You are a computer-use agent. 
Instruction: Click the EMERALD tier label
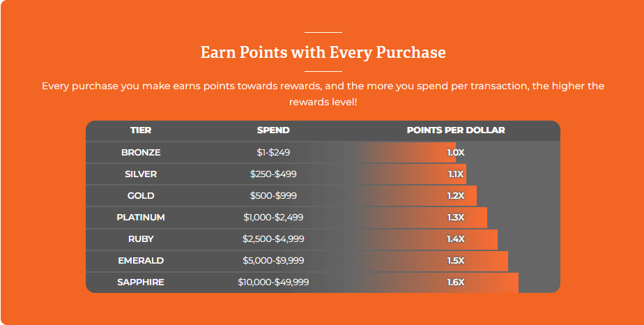141,261
